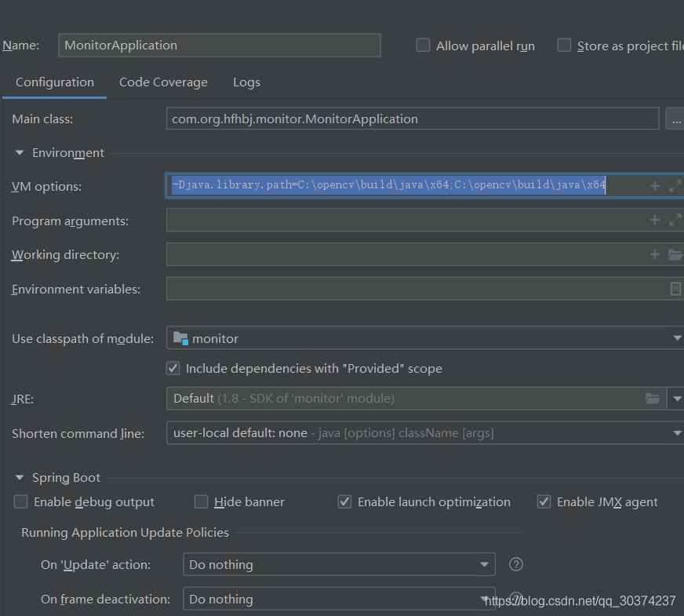Expand the VM options field editor
This screenshot has height=616, width=684.
(x=675, y=186)
